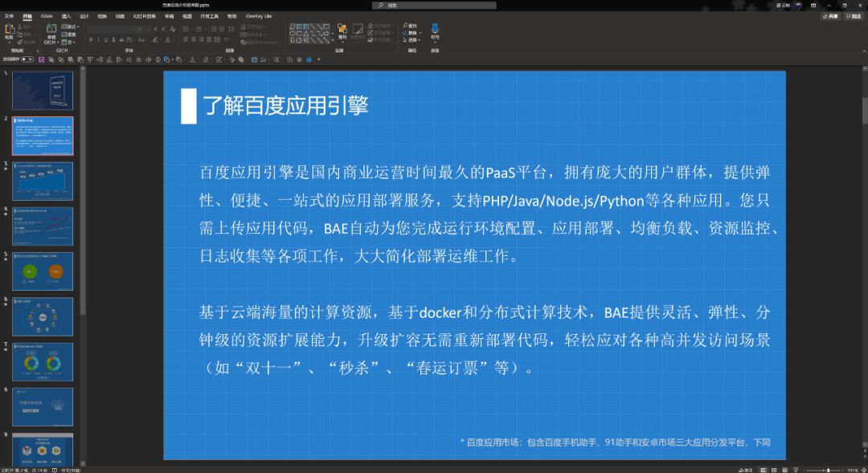
Task: Open the File (文件) tab
Action: 9,17
